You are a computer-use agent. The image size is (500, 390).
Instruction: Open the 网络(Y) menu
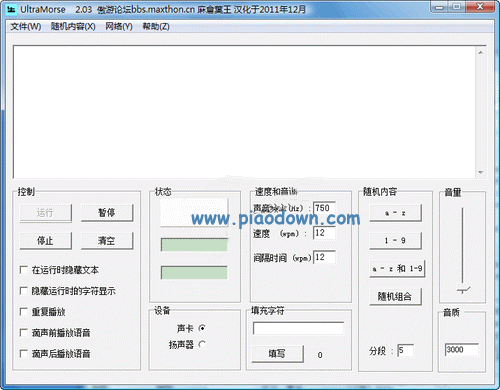tap(119, 26)
